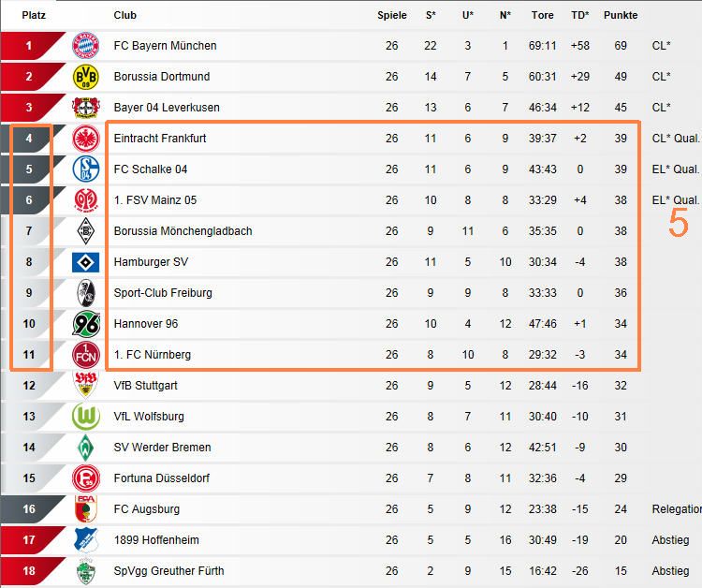Click the Hamburger SV diamond logo

pos(85,262)
